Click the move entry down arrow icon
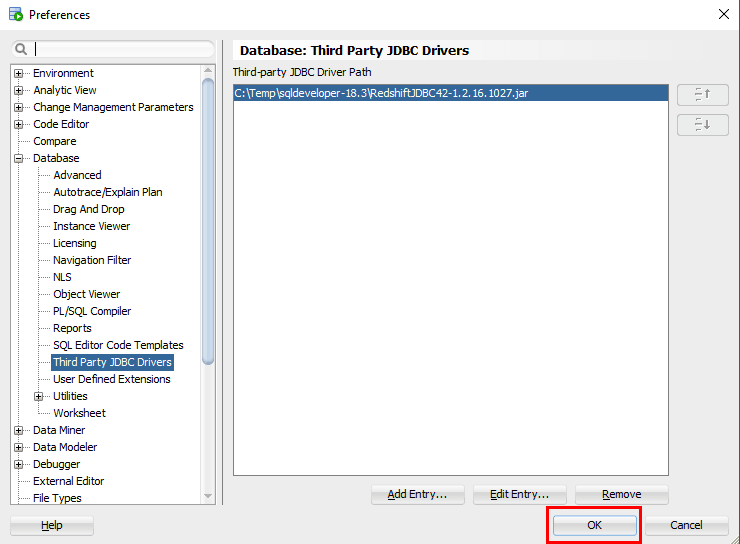 (701, 125)
